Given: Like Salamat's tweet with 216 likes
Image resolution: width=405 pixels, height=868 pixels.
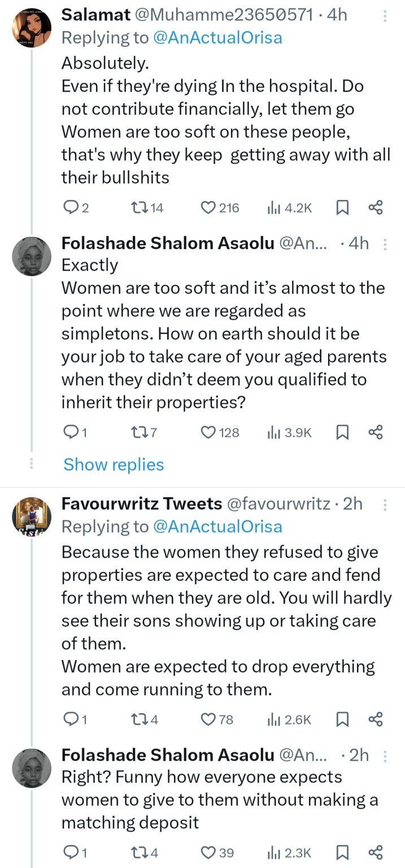Looking at the screenshot, I should pos(209,208).
